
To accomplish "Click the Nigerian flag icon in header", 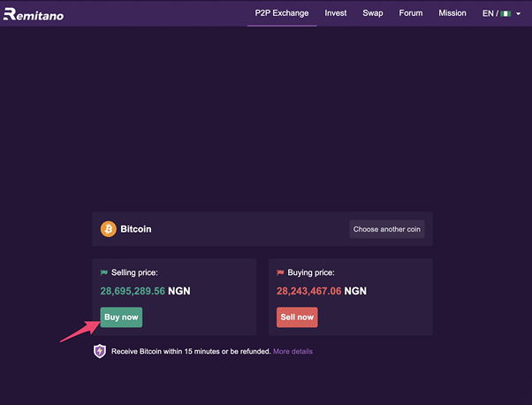I will pyautogui.click(x=505, y=13).
